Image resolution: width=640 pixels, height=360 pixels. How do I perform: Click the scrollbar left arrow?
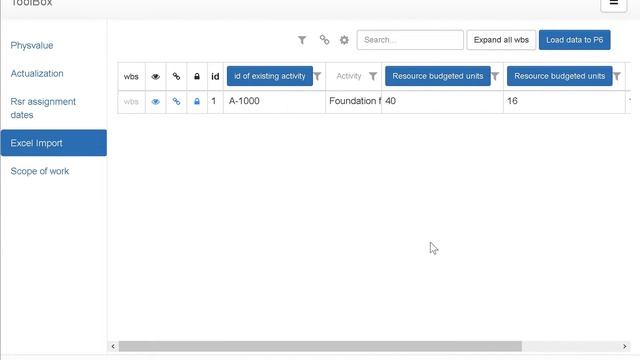click(x=113, y=346)
